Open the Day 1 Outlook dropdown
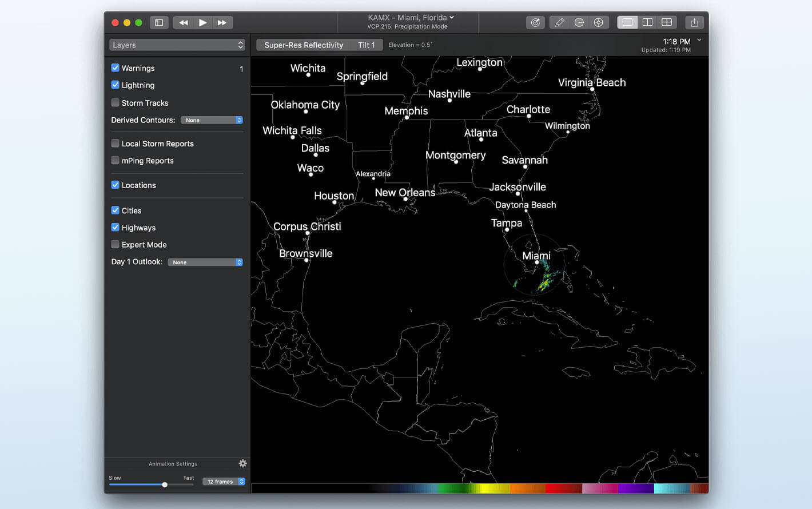Viewport: 812px width, 509px height. pyautogui.click(x=205, y=262)
